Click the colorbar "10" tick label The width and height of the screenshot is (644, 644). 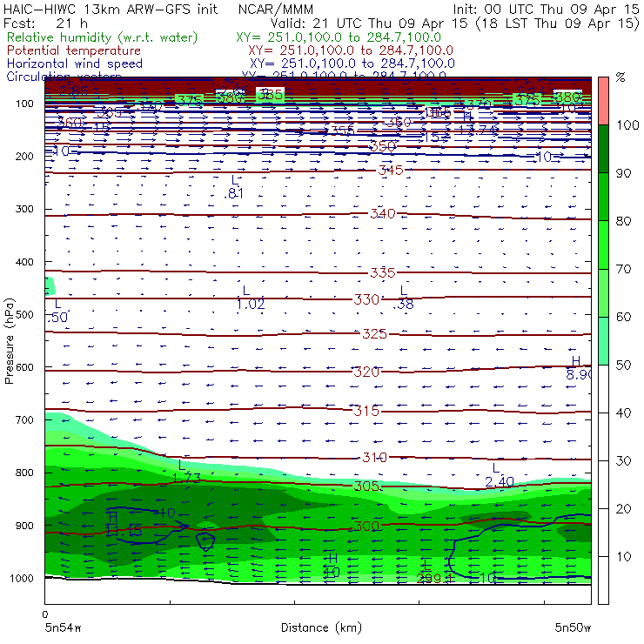tap(623, 556)
